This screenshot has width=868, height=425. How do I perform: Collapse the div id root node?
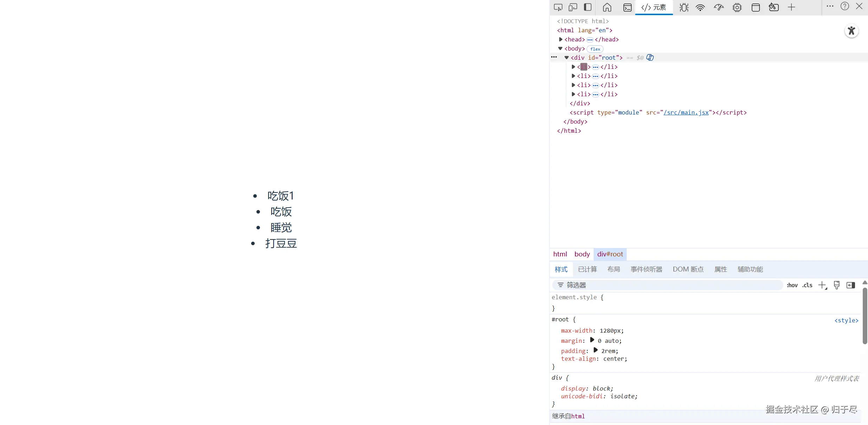pos(567,58)
